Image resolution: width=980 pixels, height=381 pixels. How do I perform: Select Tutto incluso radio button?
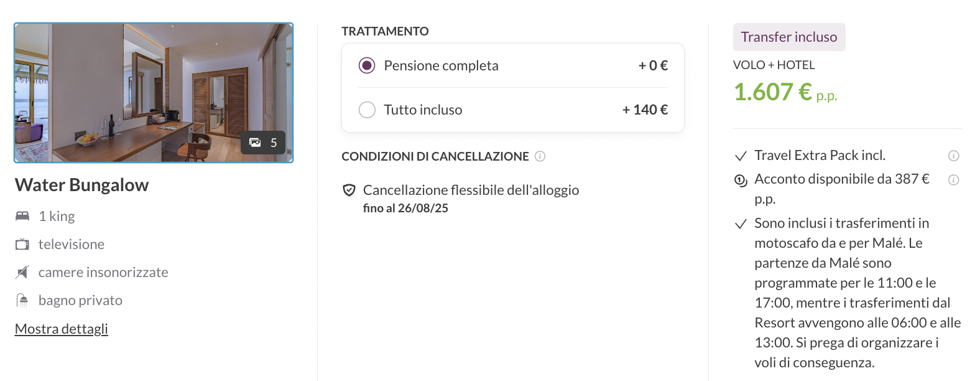tap(367, 110)
